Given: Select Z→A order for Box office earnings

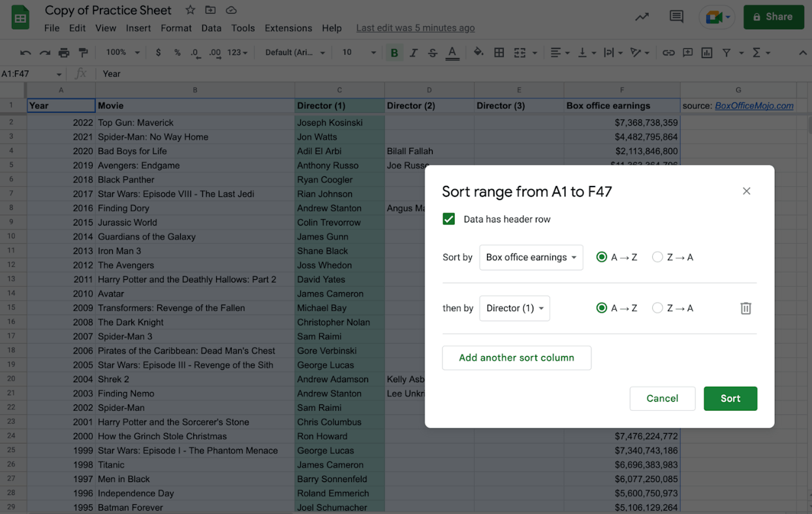Looking at the screenshot, I should pyautogui.click(x=657, y=257).
